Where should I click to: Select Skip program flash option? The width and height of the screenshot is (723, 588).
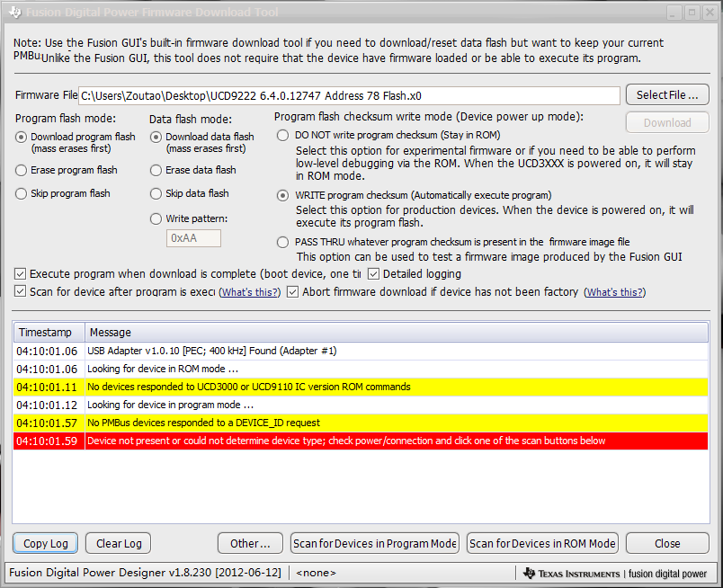[21, 193]
